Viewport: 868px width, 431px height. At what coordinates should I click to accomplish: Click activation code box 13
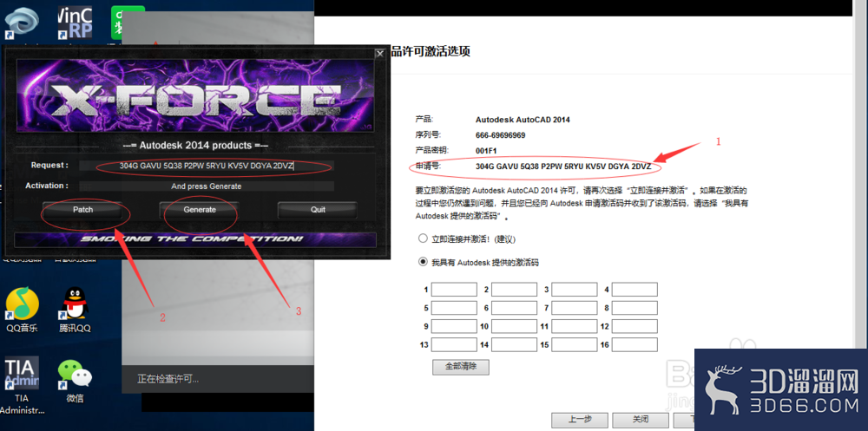pos(454,344)
